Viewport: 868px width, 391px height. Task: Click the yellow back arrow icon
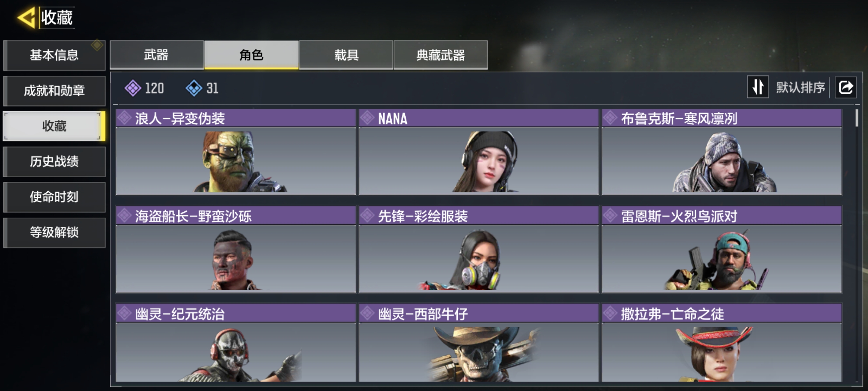[x=27, y=17]
